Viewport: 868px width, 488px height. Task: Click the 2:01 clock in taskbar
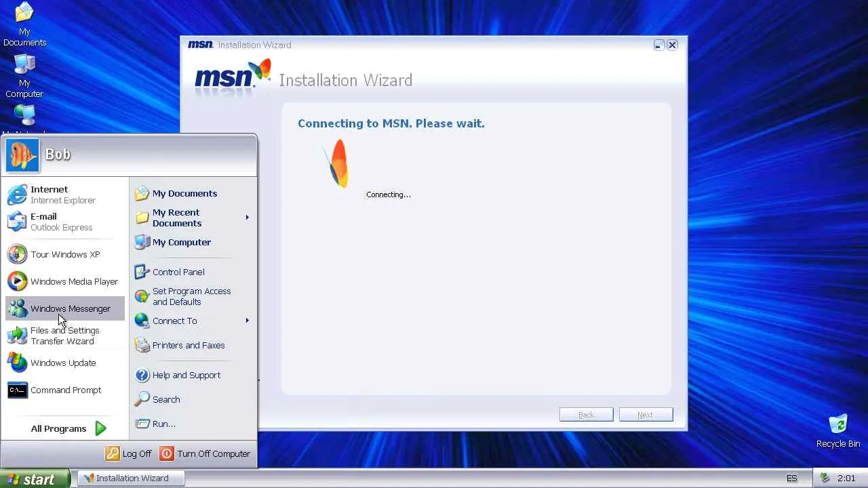coord(846,478)
